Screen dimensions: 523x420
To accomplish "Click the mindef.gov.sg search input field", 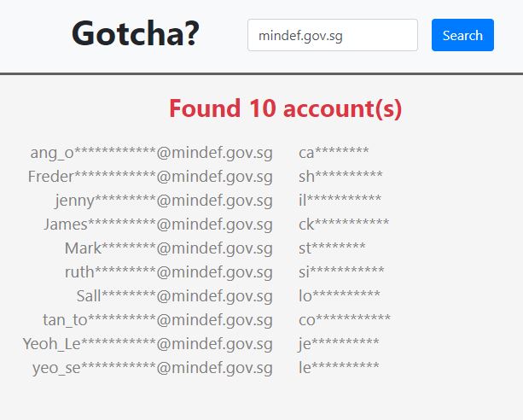I will (332, 35).
